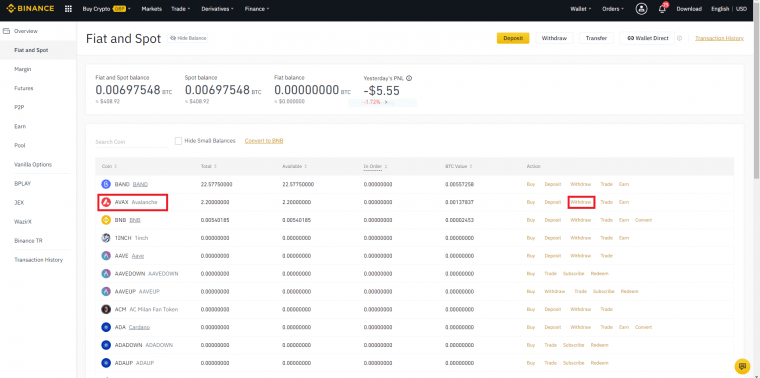Screen dimensions: 760x378
Task: Expand the Derivatives menu dropdown
Action: click(x=217, y=9)
